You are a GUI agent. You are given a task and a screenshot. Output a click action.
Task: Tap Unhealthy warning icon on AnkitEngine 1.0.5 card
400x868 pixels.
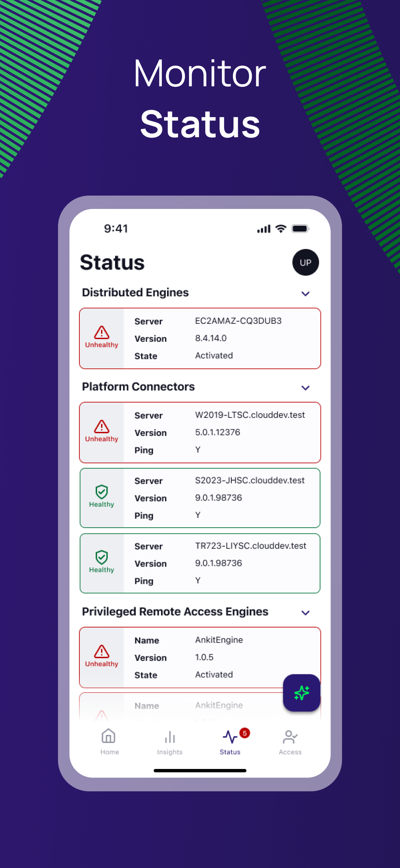click(102, 651)
